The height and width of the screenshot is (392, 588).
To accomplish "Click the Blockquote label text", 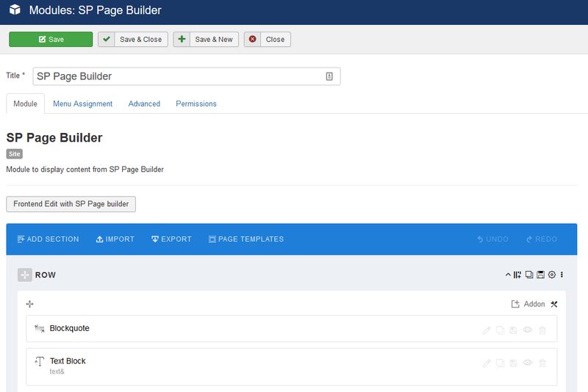I will (x=69, y=328).
